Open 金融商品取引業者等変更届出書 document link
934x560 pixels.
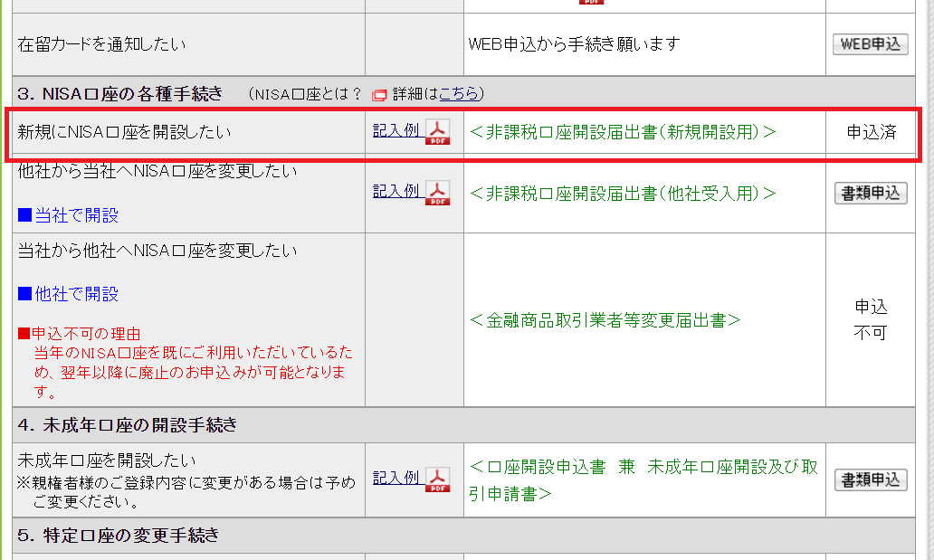point(605,320)
